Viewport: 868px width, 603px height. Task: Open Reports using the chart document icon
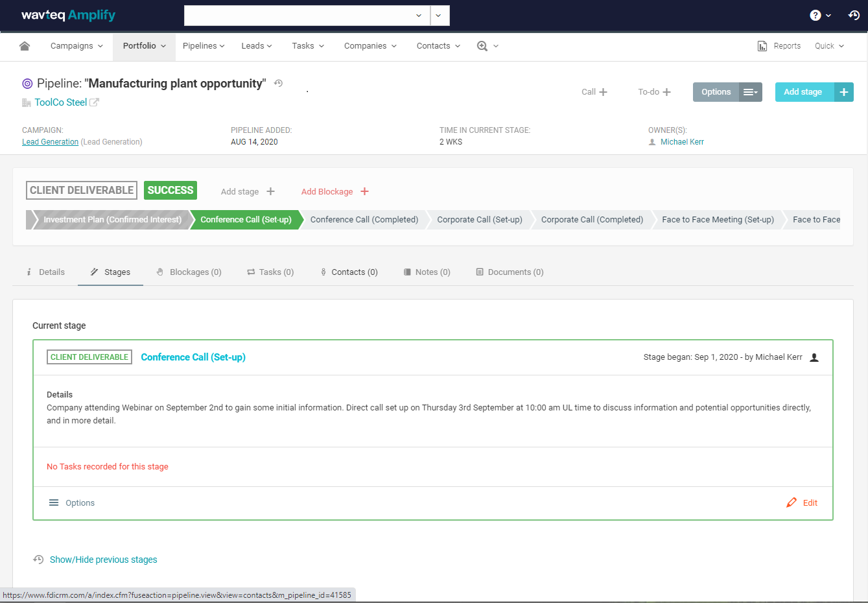coord(762,45)
